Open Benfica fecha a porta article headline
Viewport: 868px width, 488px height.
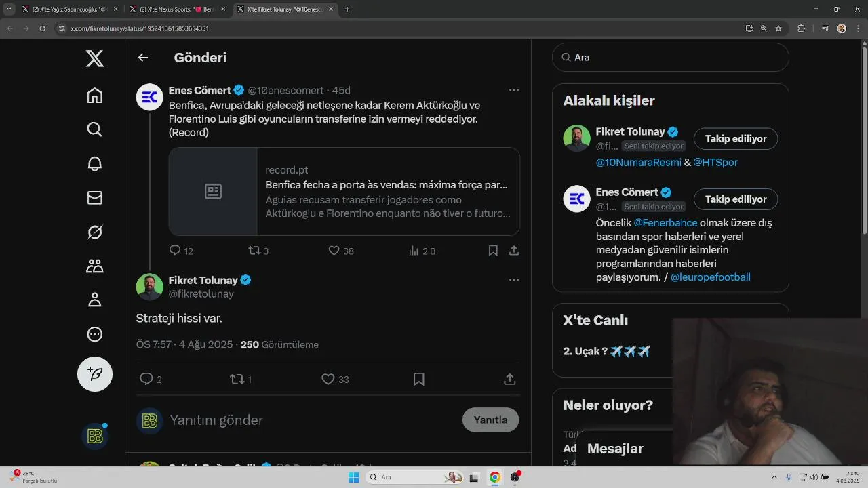pyautogui.click(x=387, y=185)
